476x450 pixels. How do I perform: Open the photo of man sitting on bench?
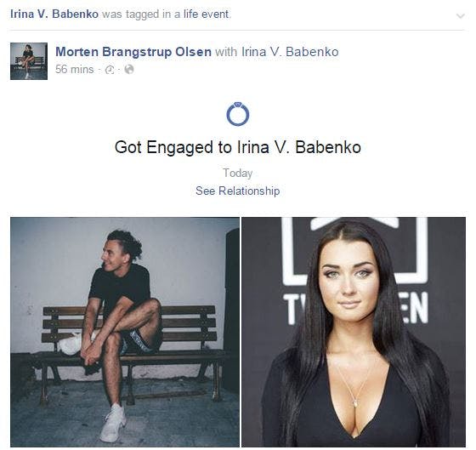125,332
